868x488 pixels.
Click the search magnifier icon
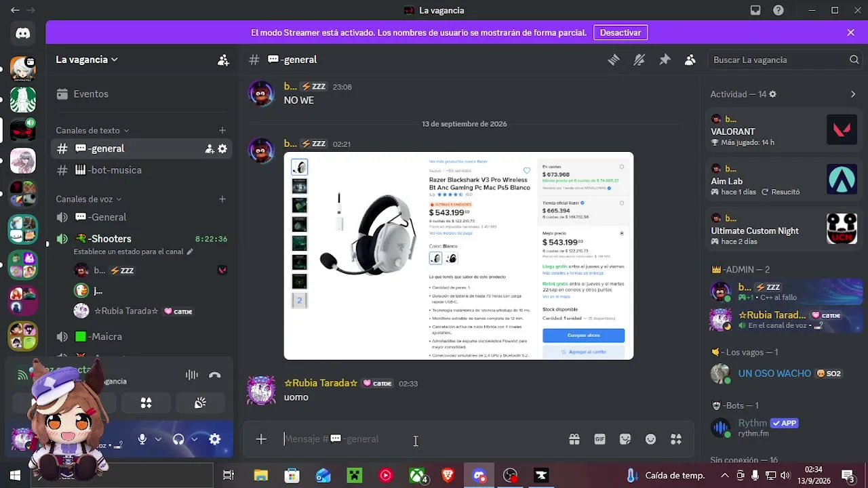(x=854, y=60)
